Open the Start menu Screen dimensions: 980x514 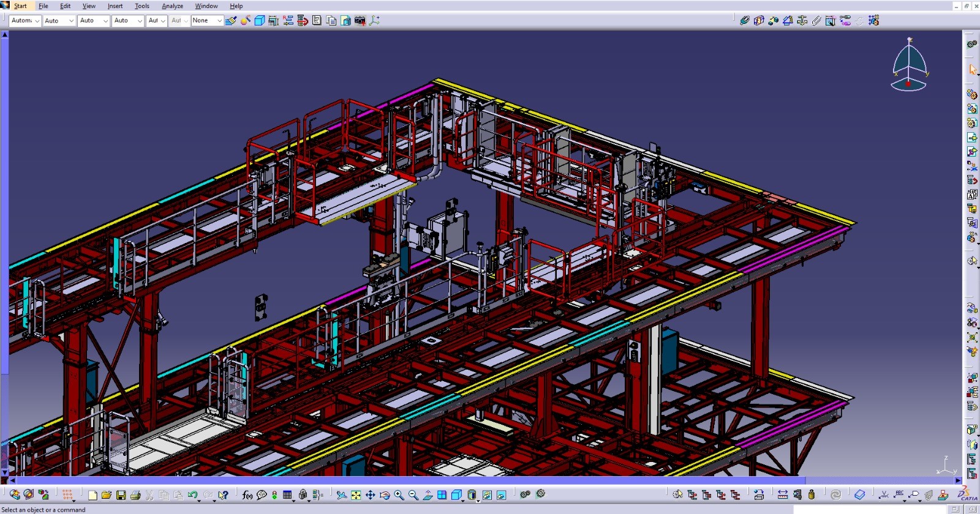20,6
